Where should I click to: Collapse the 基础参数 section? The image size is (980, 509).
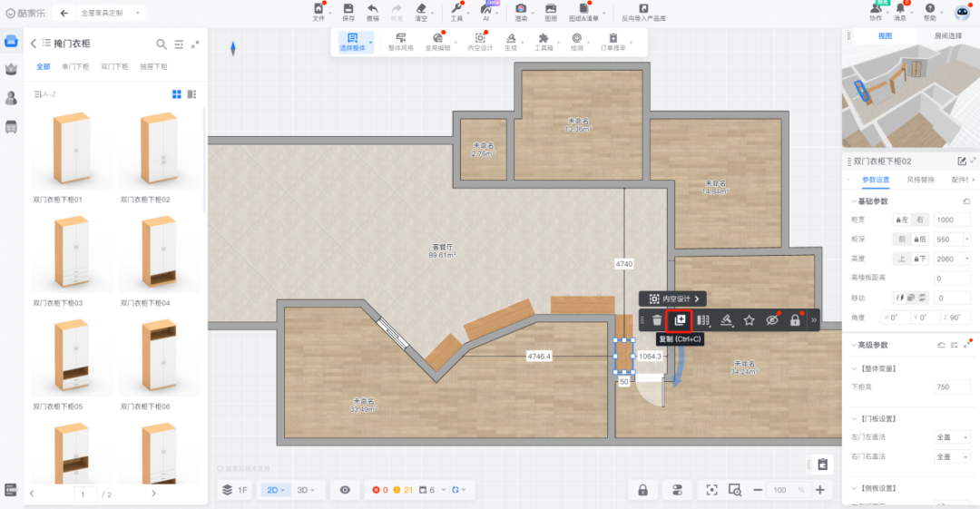point(853,201)
